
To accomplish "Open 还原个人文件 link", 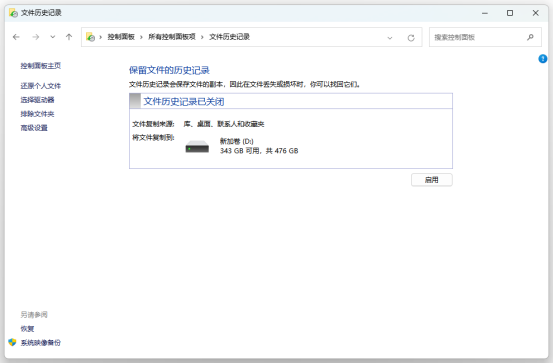I will click(41, 86).
